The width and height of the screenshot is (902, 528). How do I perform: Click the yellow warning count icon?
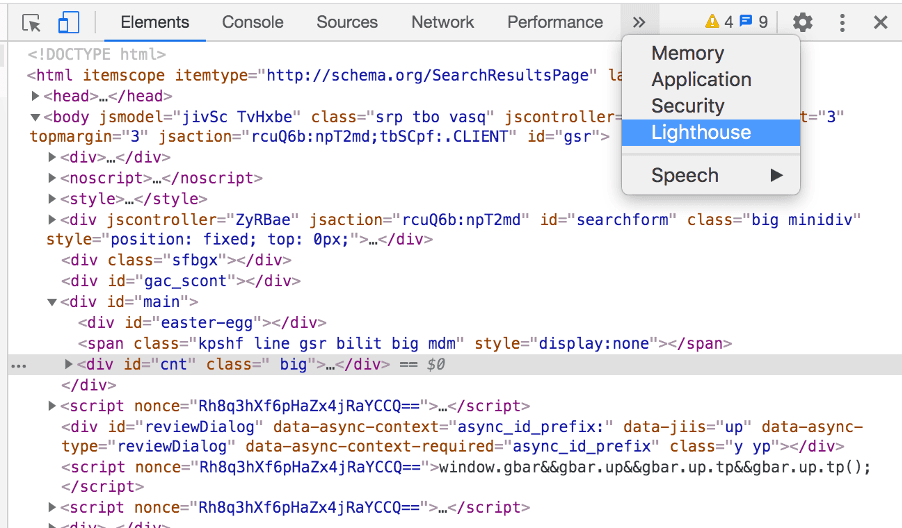[712, 22]
